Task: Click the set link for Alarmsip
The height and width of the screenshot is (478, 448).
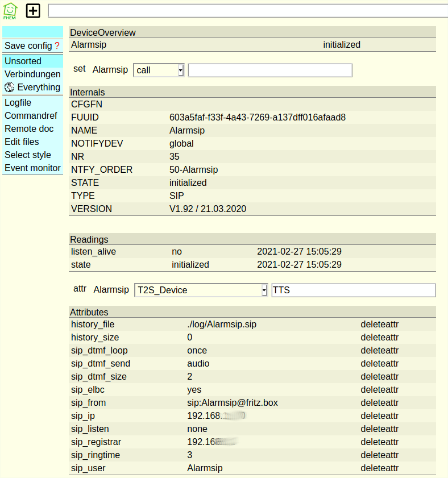Action: 80,69
